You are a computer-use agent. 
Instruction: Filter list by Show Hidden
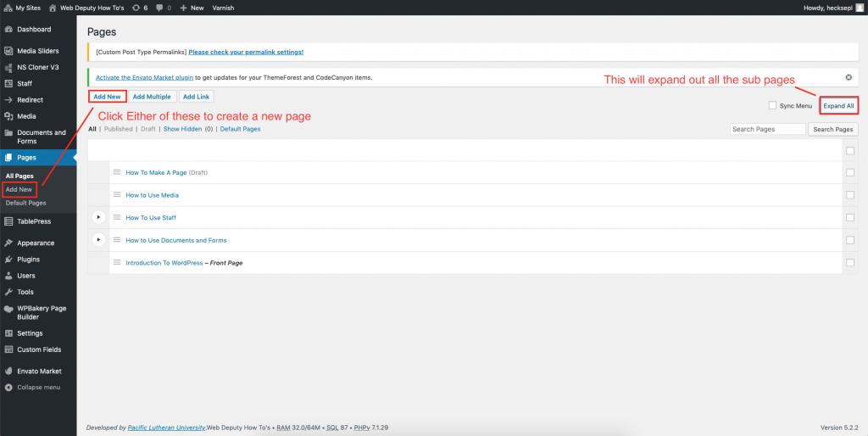[182, 129]
